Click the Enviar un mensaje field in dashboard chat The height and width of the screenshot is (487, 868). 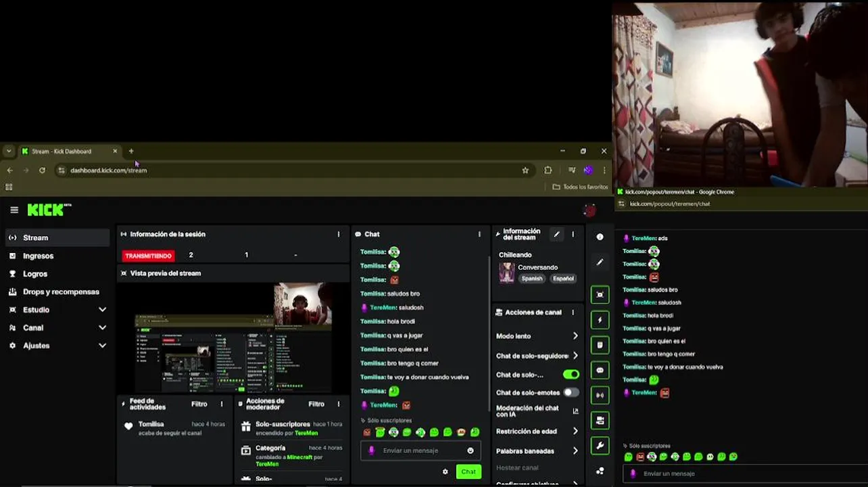point(420,450)
